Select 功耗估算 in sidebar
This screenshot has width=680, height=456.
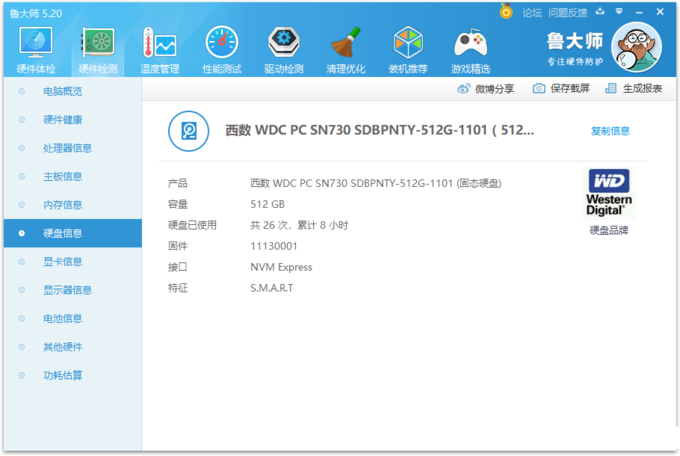tap(73, 375)
